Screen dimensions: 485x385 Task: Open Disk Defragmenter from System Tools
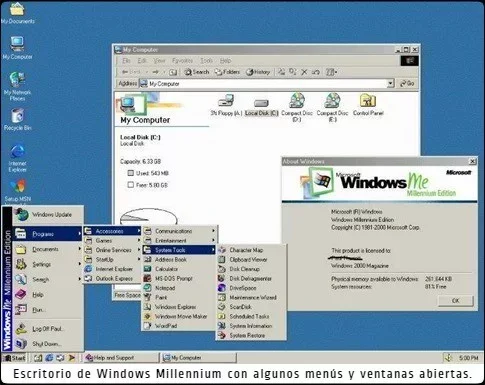point(251,278)
